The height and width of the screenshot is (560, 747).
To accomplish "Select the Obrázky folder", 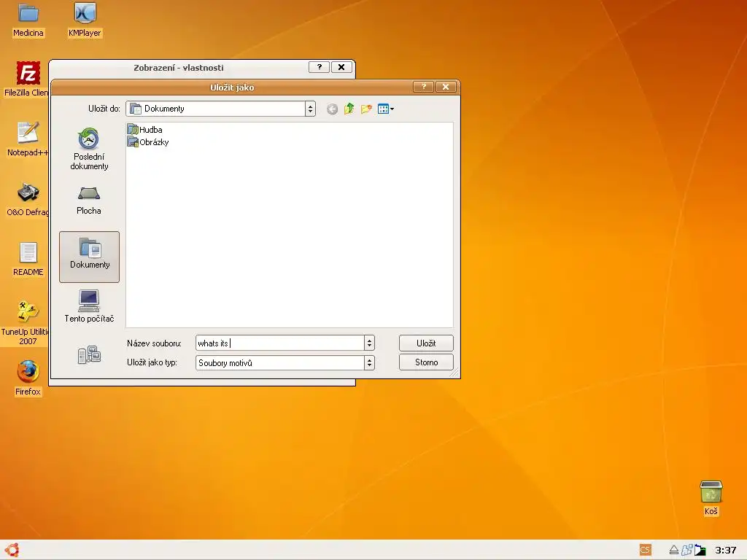I will point(148,142).
